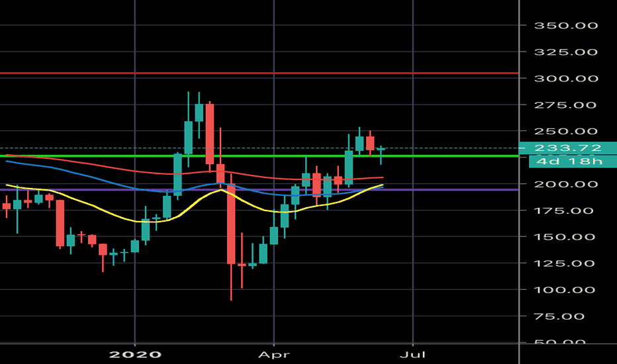Click the 325.00 price axis label

coord(566,52)
